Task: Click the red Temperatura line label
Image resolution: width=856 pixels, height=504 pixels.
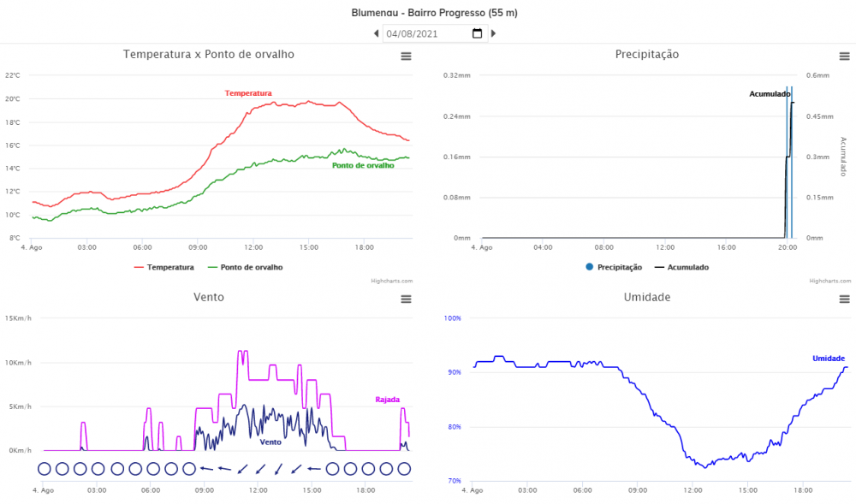Action: pos(248,92)
